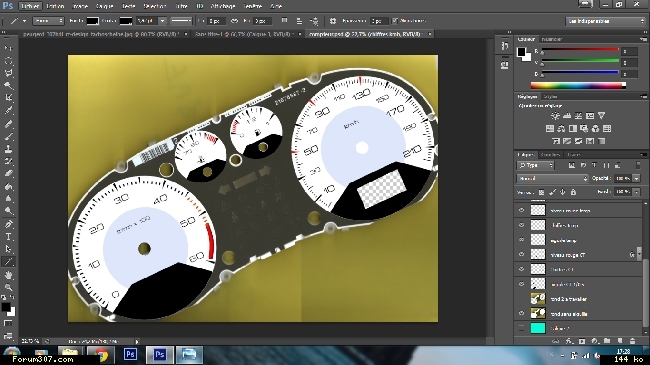Open the Calque menu
Viewport: 650px width, 365px height.
point(104,6)
